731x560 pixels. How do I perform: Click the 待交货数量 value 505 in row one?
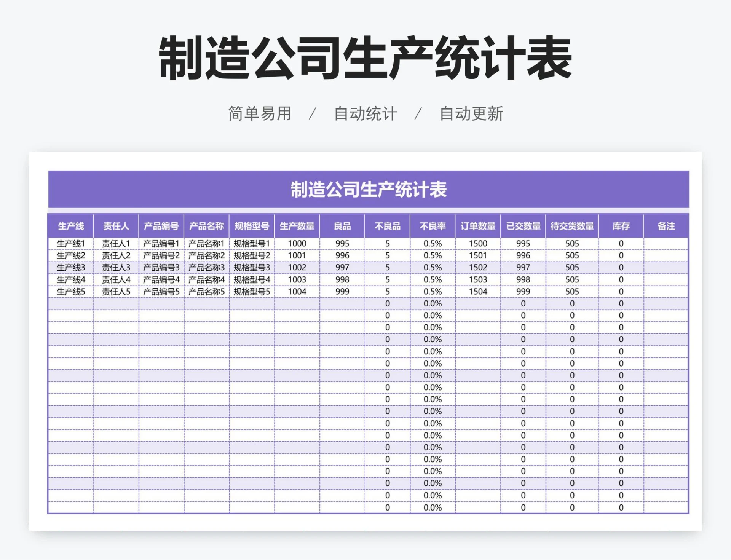[573, 244]
